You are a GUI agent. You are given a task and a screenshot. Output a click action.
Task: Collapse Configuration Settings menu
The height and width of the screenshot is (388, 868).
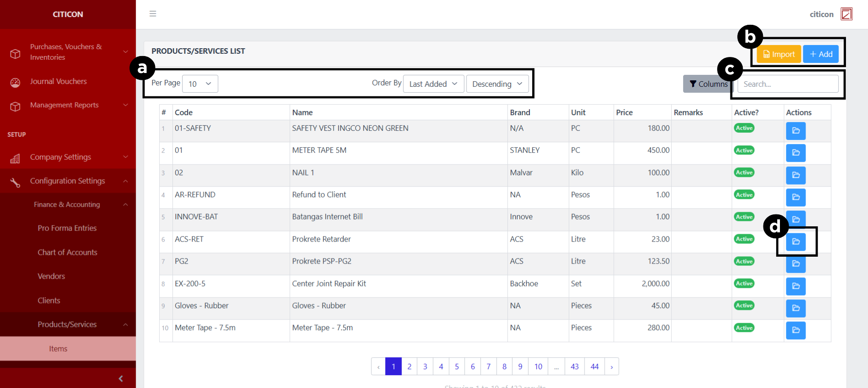[x=68, y=181]
